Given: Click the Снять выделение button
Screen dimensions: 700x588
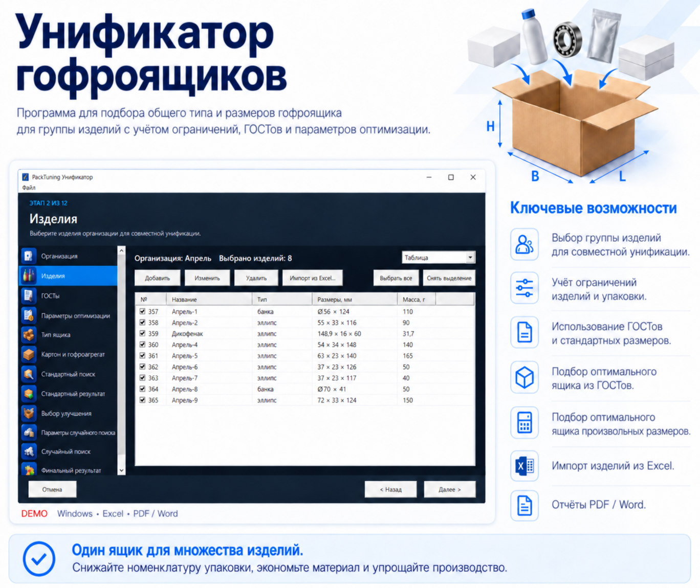Looking at the screenshot, I should tap(449, 278).
